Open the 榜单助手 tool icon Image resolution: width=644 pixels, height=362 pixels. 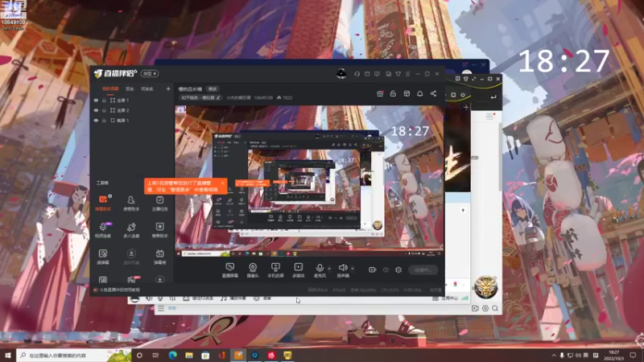pos(159,230)
